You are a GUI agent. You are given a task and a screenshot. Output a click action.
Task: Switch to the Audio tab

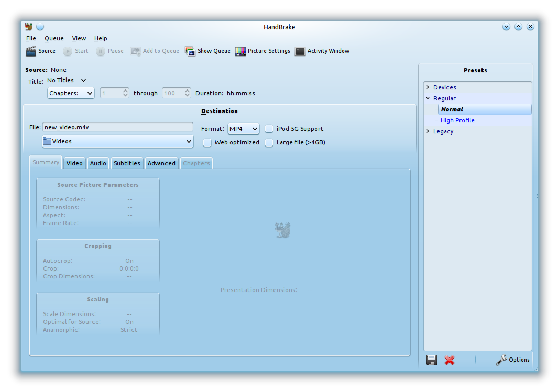[98, 163]
